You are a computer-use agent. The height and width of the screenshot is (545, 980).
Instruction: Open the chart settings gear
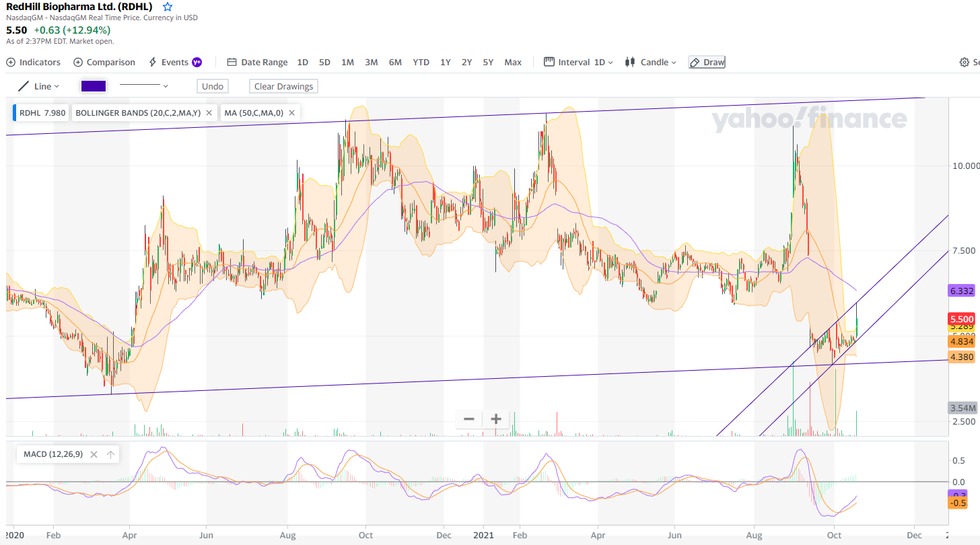pyautogui.click(x=965, y=62)
